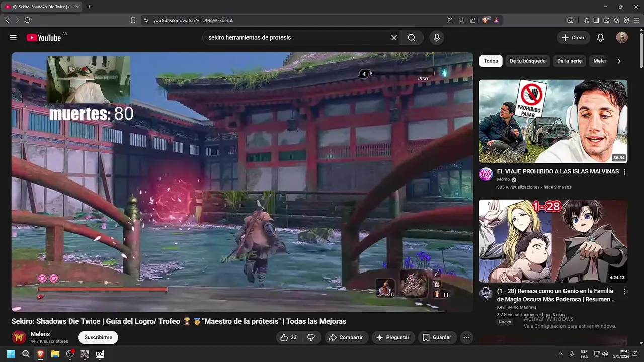Viewport: 644px width, 362px height.
Task: Show hidden system tray icons
Action: 561,354
